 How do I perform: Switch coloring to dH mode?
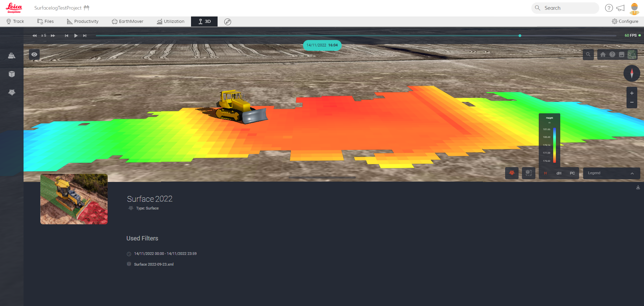(559, 173)
